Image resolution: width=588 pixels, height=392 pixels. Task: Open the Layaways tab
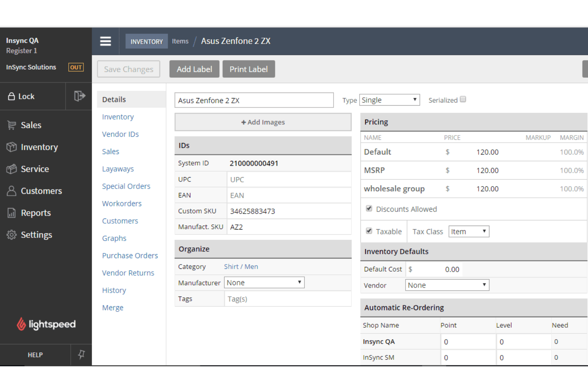pos(118,169)
